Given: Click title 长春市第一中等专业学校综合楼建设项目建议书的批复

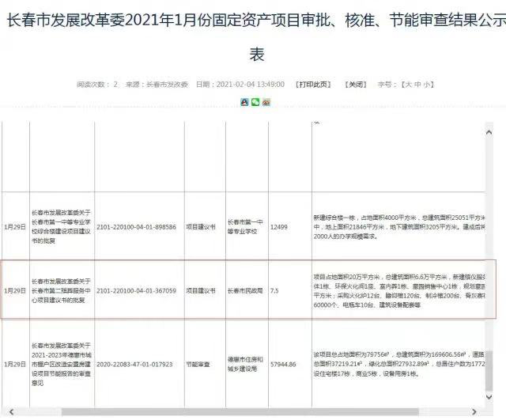Looking at the screenshot, I should [61, 227].
